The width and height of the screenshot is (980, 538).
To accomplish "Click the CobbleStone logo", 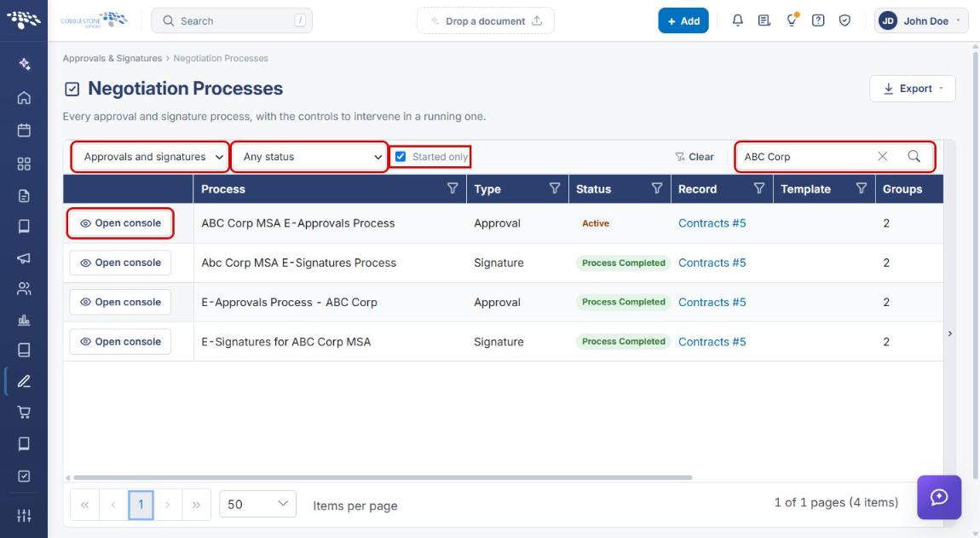I will coord(94,20).
